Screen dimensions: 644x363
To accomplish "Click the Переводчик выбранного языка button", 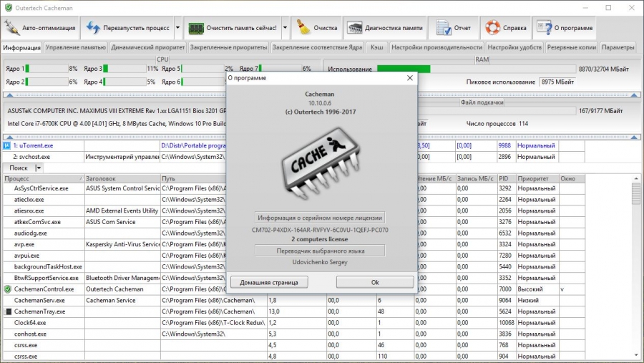I will [x=320, y=251].
